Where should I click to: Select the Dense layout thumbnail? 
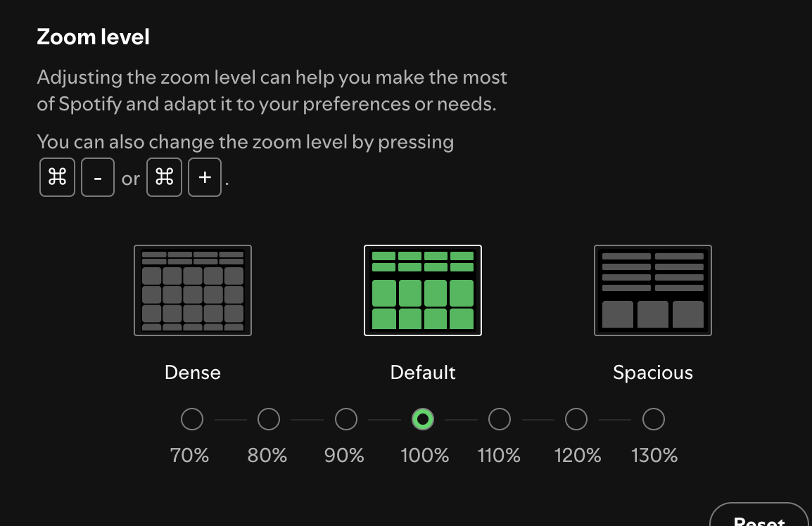193,290
